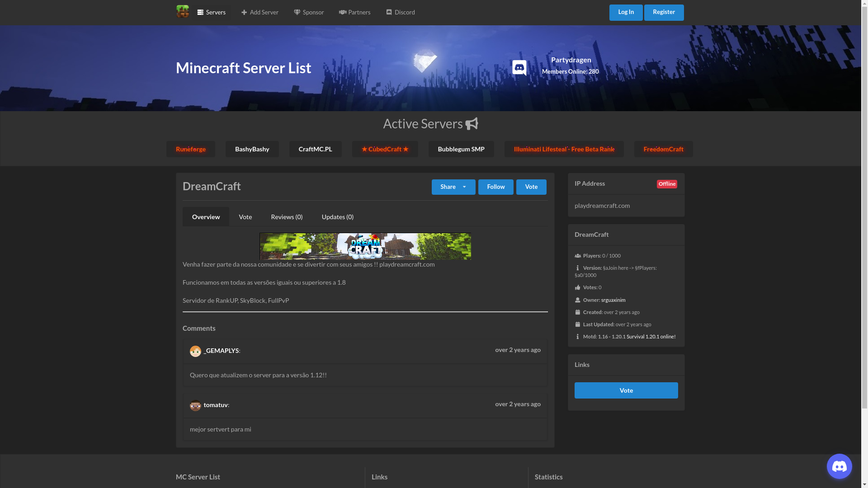The width and height of the screenshot is (868, 488).
Task: Click the Offline status badge
Action: click(667, 184)
